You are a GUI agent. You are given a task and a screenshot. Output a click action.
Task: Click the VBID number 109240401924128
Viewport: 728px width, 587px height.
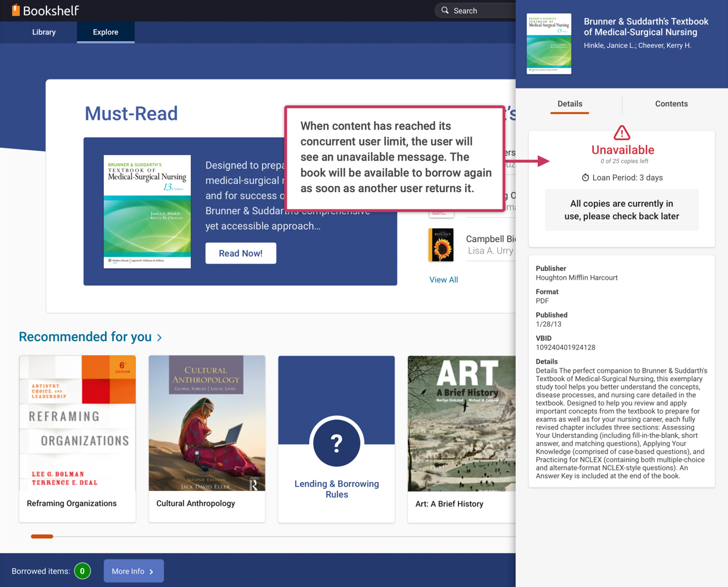click(x=565, y=347)
